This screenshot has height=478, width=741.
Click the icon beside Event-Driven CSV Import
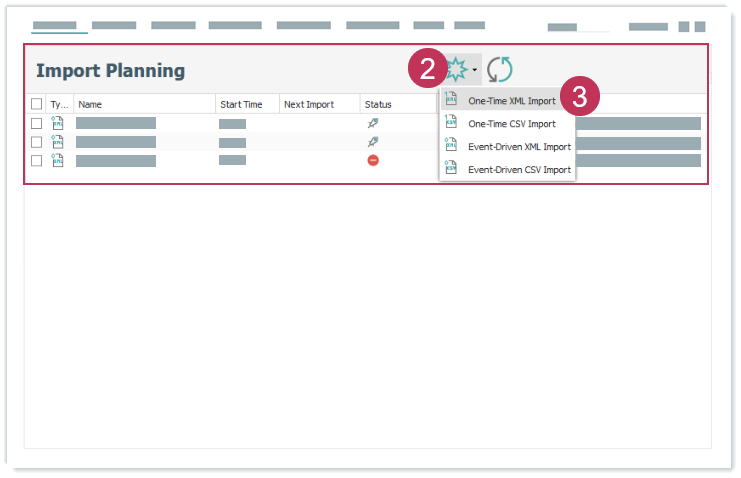(x=451, y=169)
